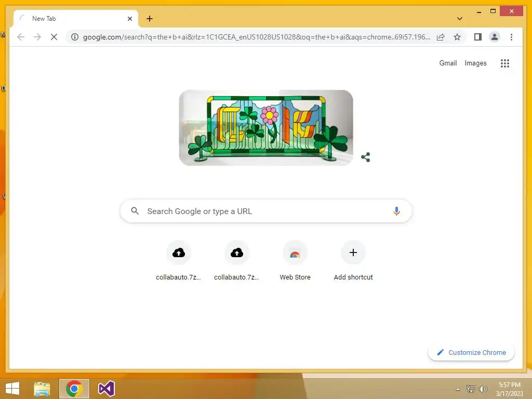Open the Google doodle image
The height and width of the screenshot is (399, 532).
[266, 128]
